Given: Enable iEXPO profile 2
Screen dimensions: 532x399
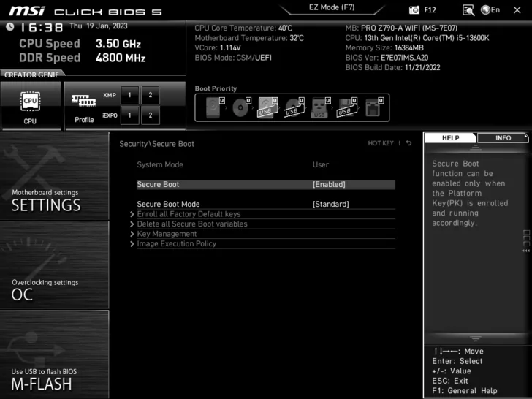Looking at the screenshot, I should tap(151, 115).
